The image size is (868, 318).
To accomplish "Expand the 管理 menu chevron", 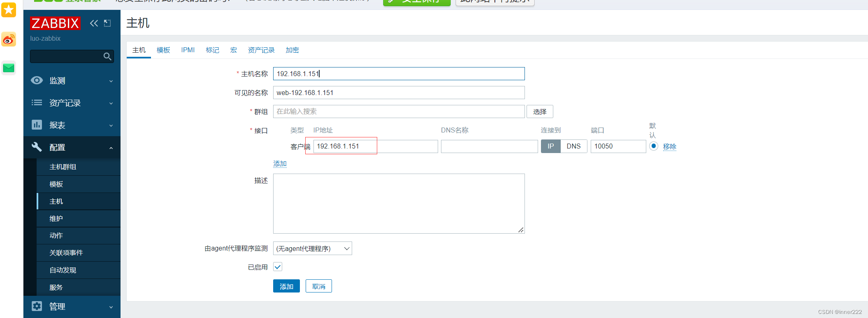I will tap(111, 307).
